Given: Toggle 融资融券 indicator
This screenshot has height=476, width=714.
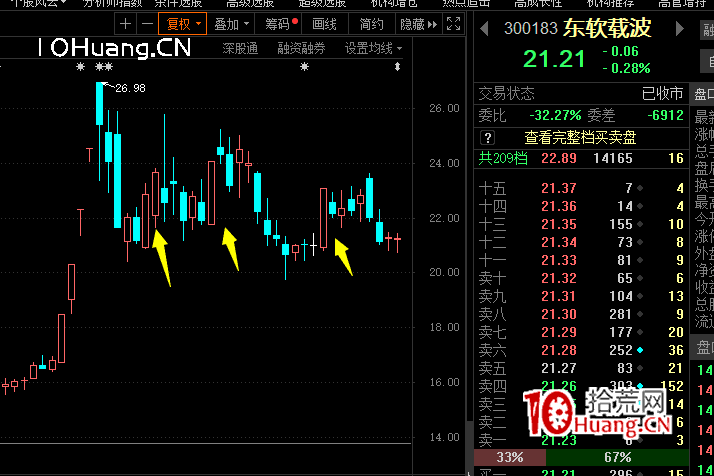Looking at the screenshot, I should click(x=301, y=48).
